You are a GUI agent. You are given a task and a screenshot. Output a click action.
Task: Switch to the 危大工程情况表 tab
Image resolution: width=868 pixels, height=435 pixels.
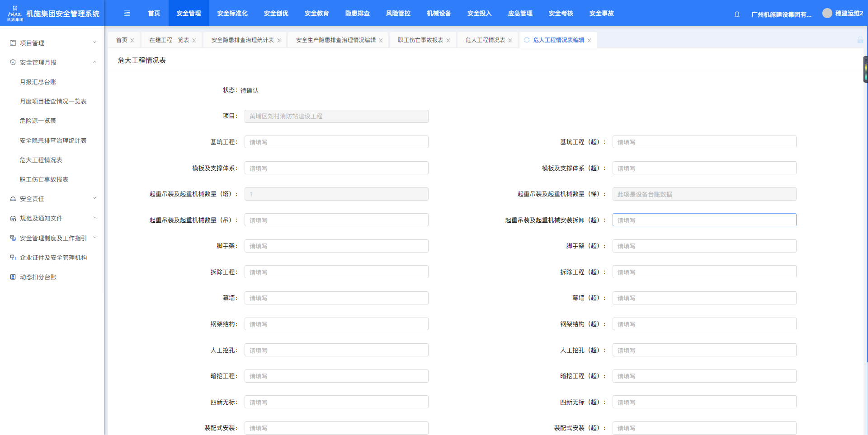(485, 40)
